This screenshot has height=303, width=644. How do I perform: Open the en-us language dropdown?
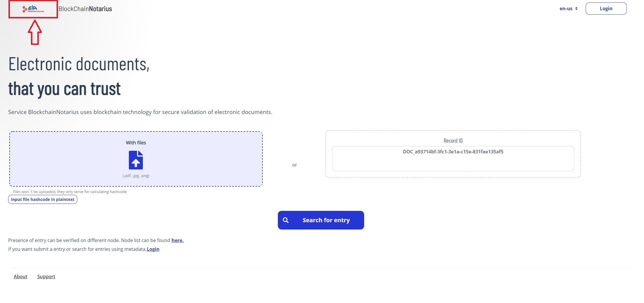[x=566, y=9]
